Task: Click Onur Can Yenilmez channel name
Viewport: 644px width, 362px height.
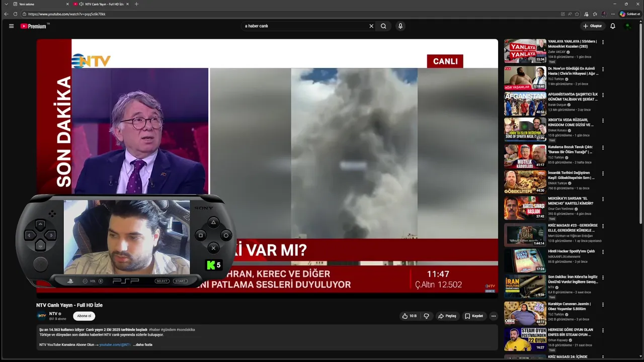Action: tap(561, 209)
